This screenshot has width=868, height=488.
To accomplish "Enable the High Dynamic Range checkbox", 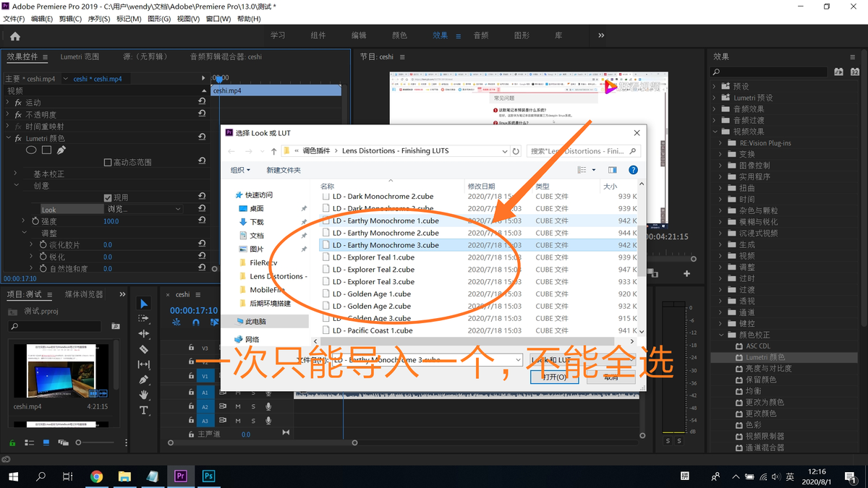I will pyautogui.click(x=108, y=163).
